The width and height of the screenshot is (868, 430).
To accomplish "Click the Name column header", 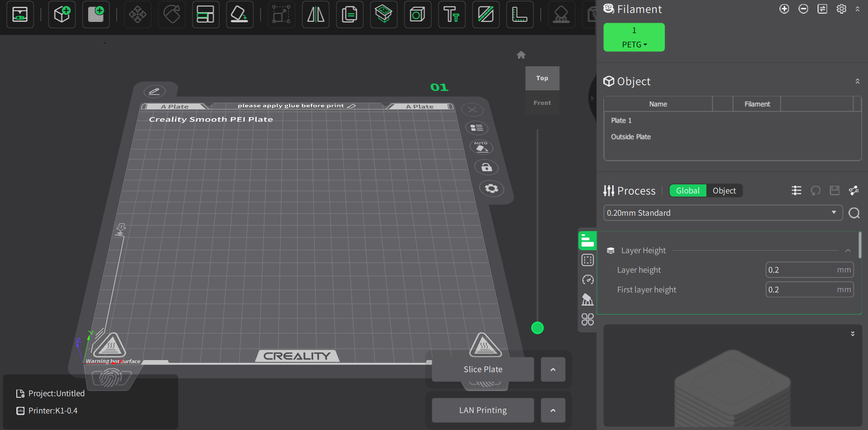I will click(658, 104).
